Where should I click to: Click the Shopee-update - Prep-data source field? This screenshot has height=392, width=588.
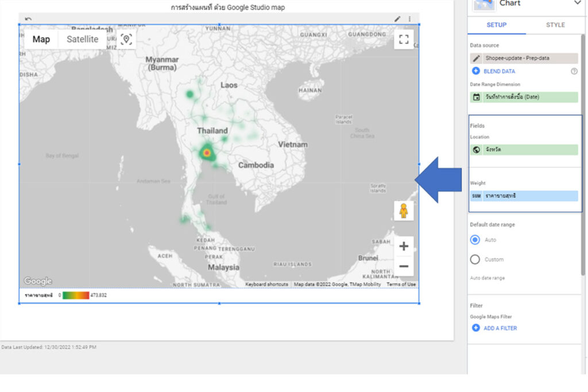(x=524, y=58)
